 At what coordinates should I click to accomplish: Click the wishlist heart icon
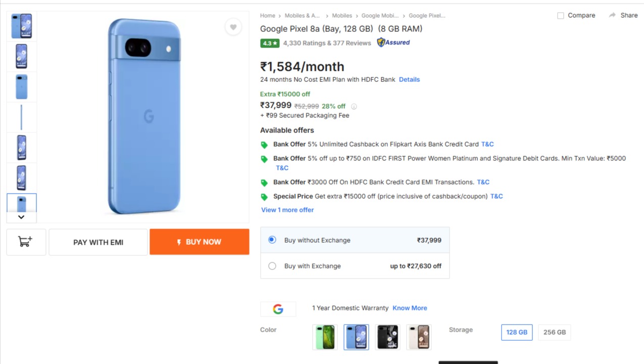point(233,27)
